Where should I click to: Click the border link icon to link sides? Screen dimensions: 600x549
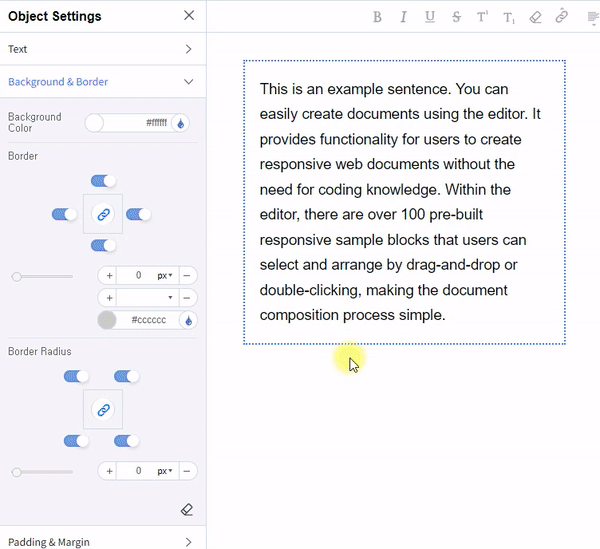[103, 214]
